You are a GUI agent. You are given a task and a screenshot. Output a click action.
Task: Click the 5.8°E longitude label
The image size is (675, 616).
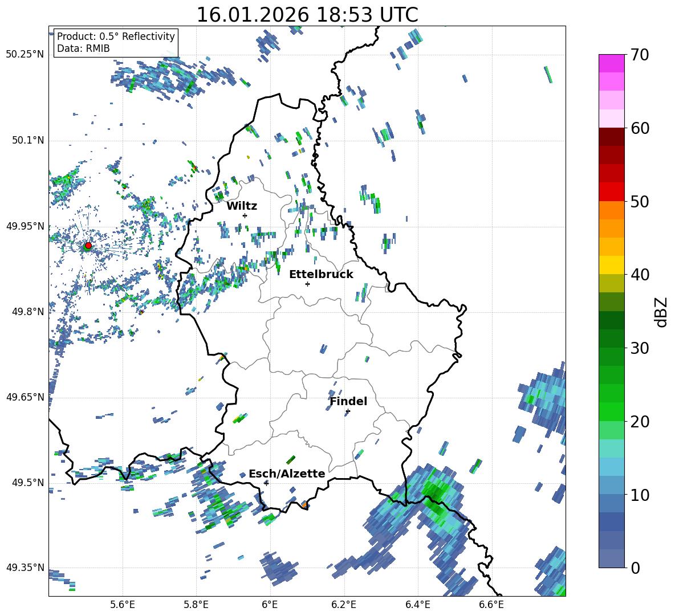[x=196, y=605]
